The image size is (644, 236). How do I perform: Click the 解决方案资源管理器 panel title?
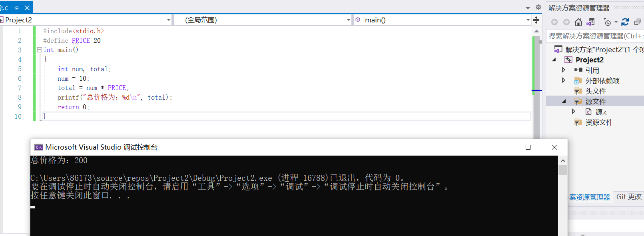click(579, 8)
